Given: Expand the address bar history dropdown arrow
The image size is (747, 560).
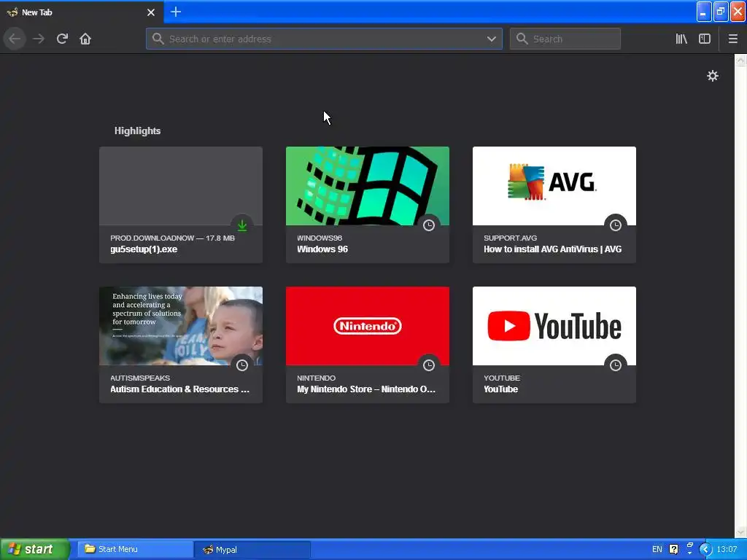Looking at the screenshot, I should click(x=491, y=39).
